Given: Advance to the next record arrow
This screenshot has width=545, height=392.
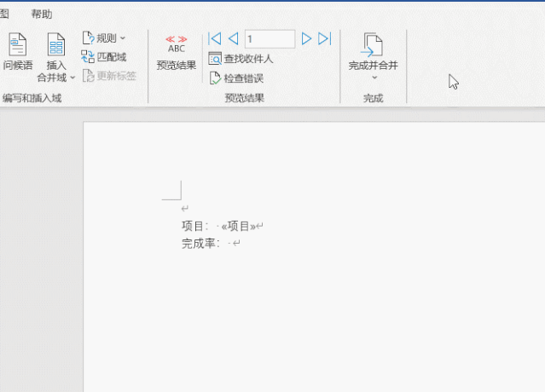Looking at the screenshot, I should 306,38.
